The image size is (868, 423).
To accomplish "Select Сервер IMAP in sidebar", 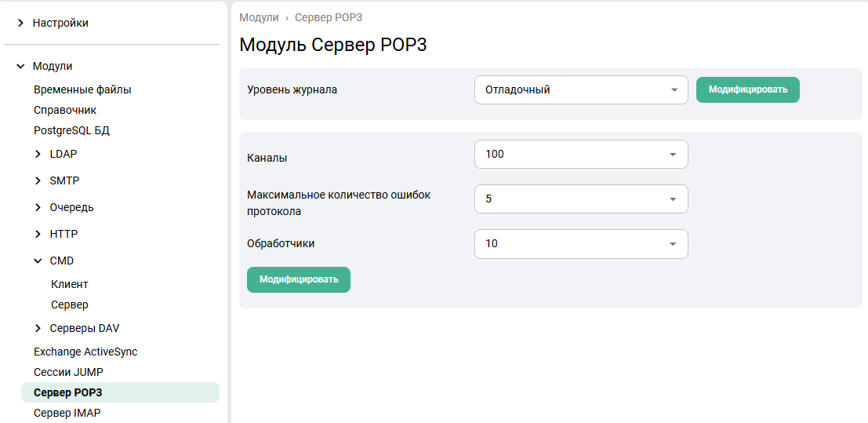I will pyautogui.click(x=67, y=414).
